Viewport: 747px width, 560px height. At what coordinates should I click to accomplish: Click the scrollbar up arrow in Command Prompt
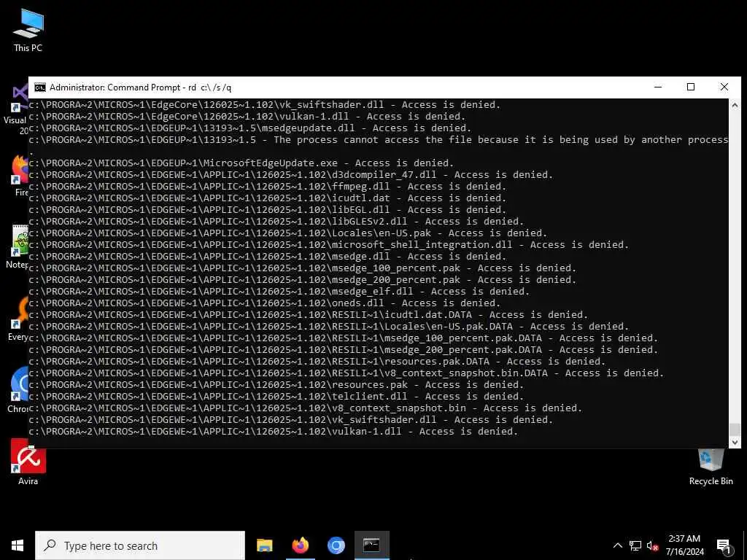click(735, 105)
